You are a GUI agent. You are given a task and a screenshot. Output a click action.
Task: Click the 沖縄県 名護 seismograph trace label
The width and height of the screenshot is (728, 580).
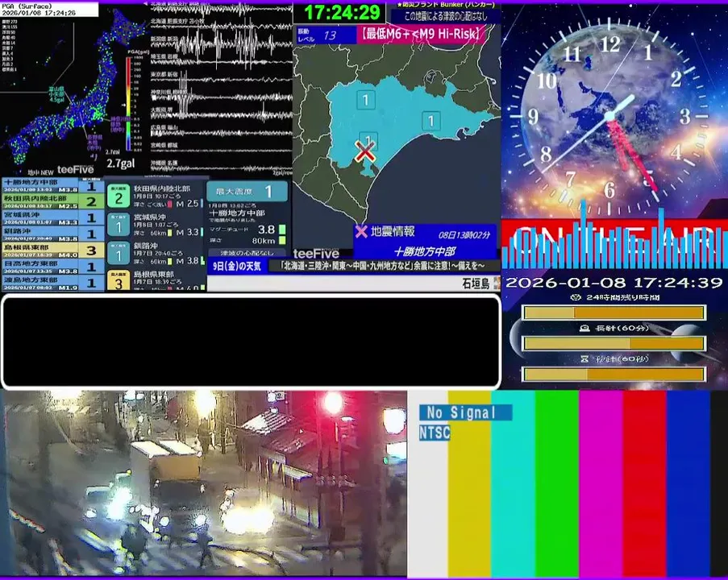[164, 163]
